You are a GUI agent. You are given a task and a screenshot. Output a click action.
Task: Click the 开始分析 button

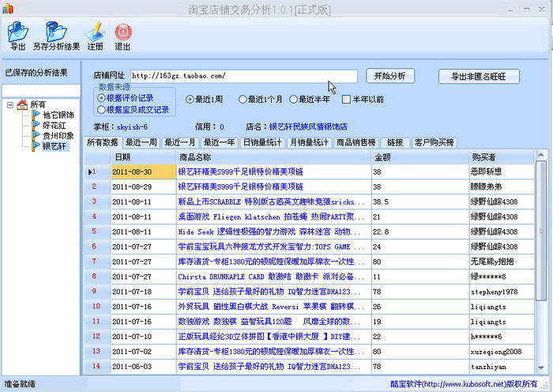pyautogui.click(x=389, y=76)
